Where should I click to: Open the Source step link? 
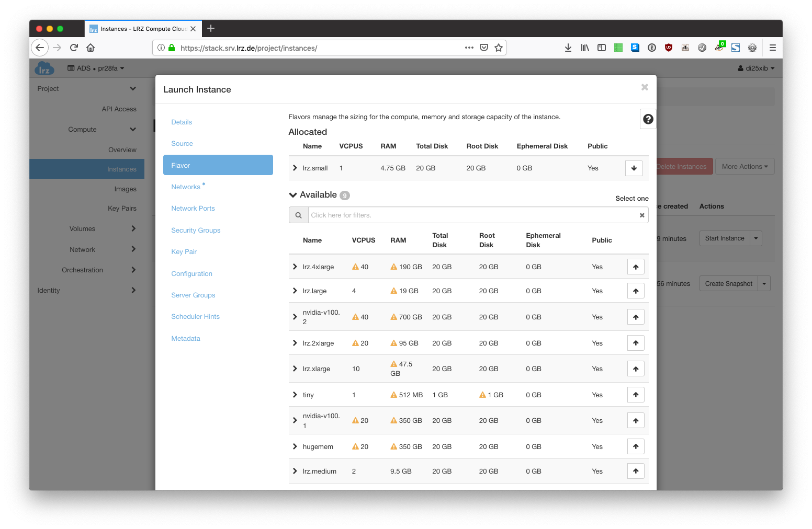point(182,144)
